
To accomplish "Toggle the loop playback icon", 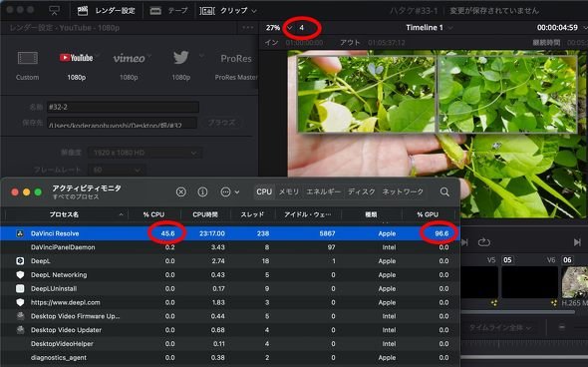I will pos(484,242).
